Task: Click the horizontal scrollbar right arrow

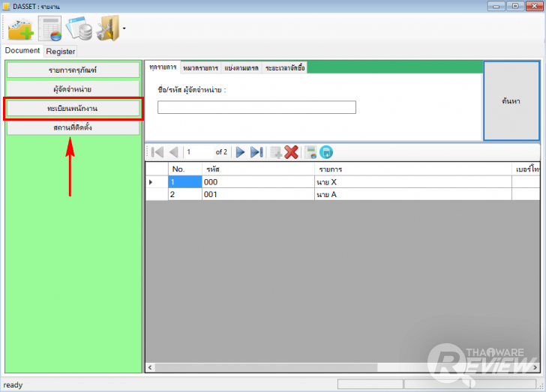Action: tap(535, 367)
